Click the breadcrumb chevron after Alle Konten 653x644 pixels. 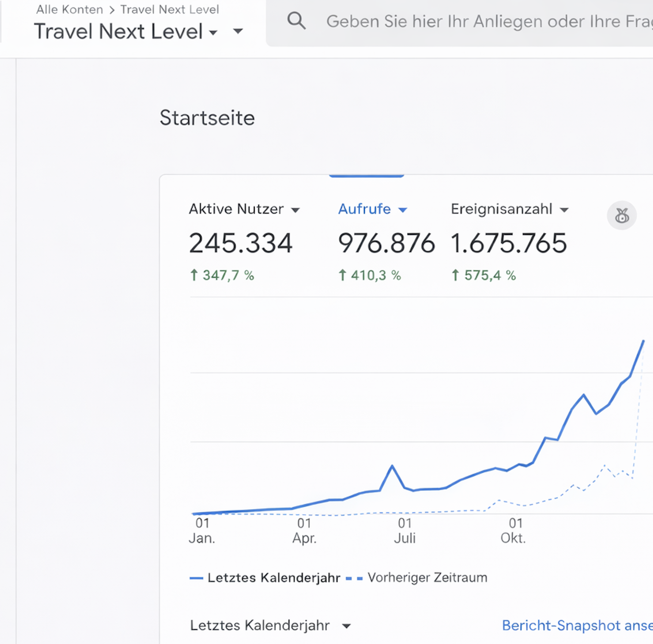pos(112,10)
